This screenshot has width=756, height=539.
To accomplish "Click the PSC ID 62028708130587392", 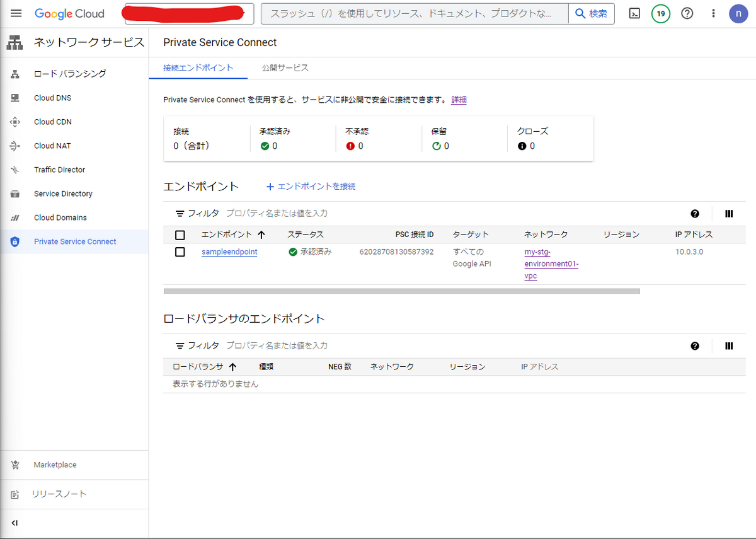I will coord(396,252).
